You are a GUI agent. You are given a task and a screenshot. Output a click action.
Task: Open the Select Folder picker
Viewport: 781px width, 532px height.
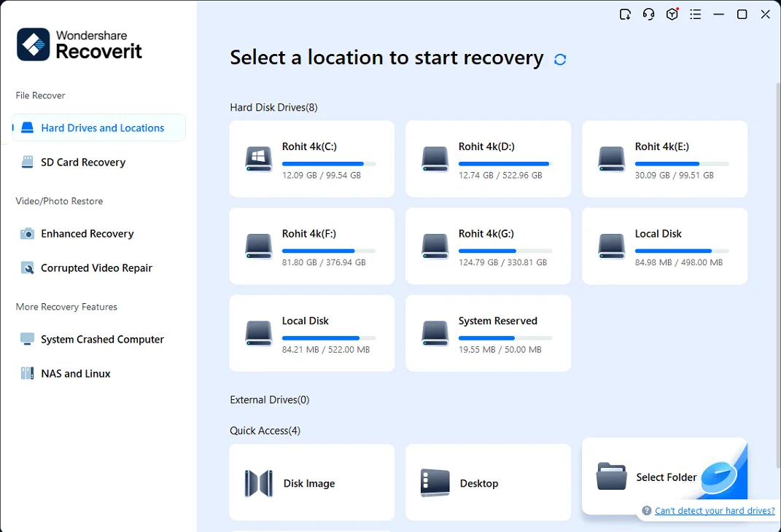pyautogui.click(x=653, y=477)
